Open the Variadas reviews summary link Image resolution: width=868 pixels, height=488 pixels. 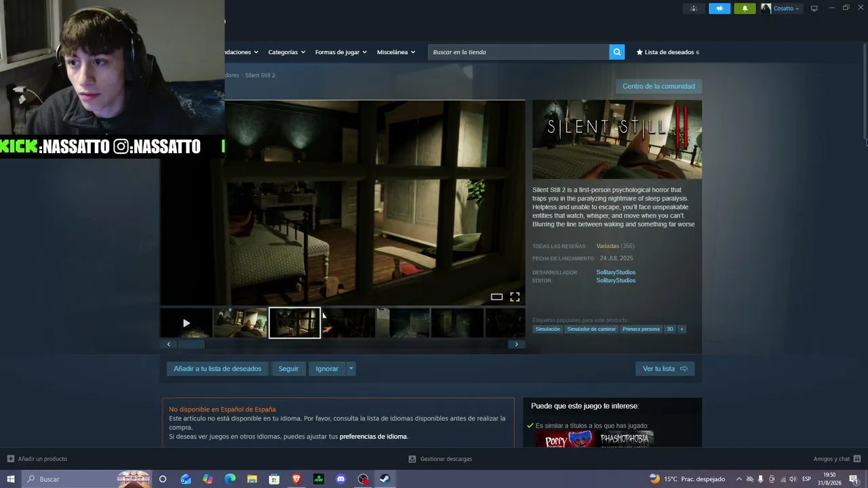tap(608, 246)
